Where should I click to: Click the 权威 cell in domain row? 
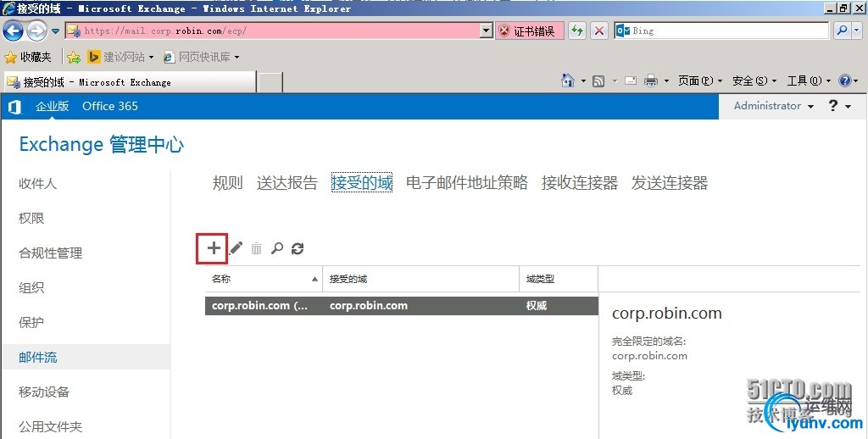click(x=537, y=306)
